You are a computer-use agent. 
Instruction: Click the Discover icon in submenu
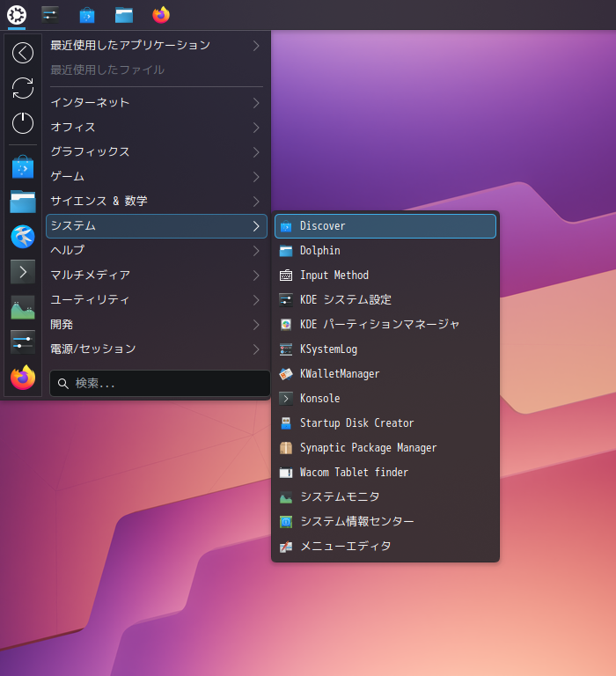tap(286, 226)
